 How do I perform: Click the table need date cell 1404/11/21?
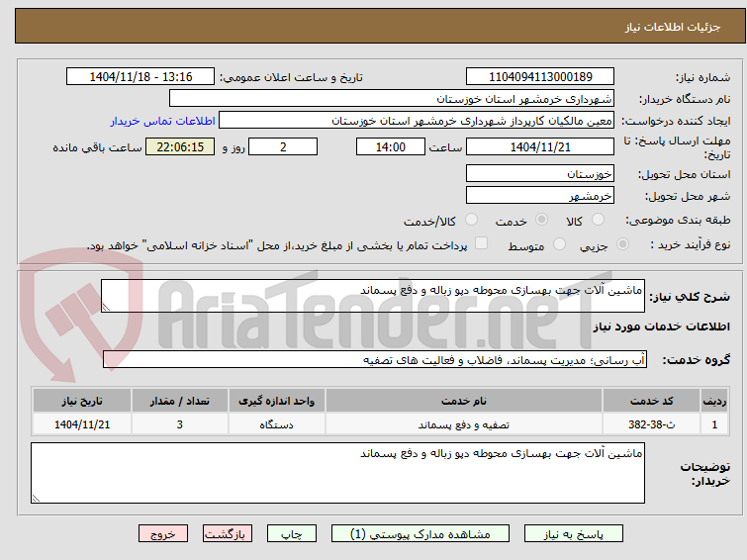pos(82,424)
